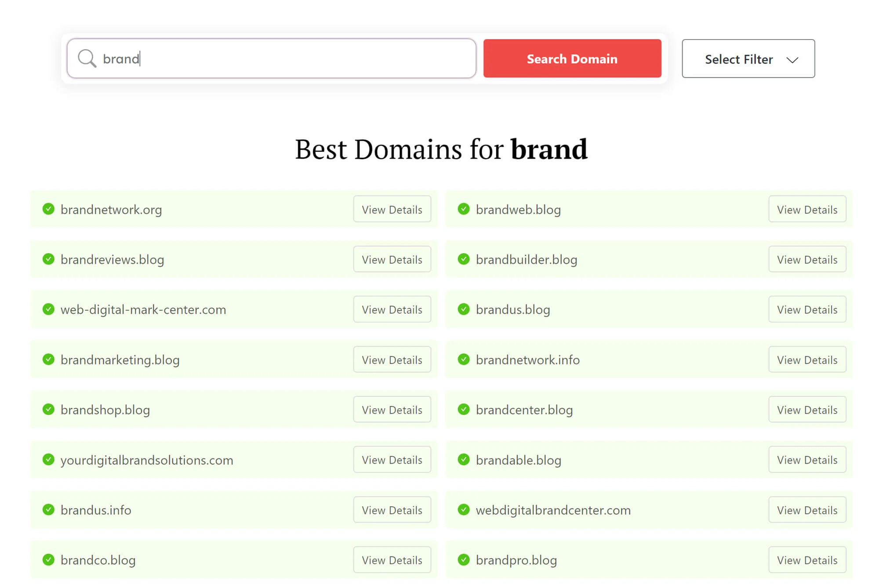
Task: Click availability icon for brandweb.blog
Action: point(463,209)
